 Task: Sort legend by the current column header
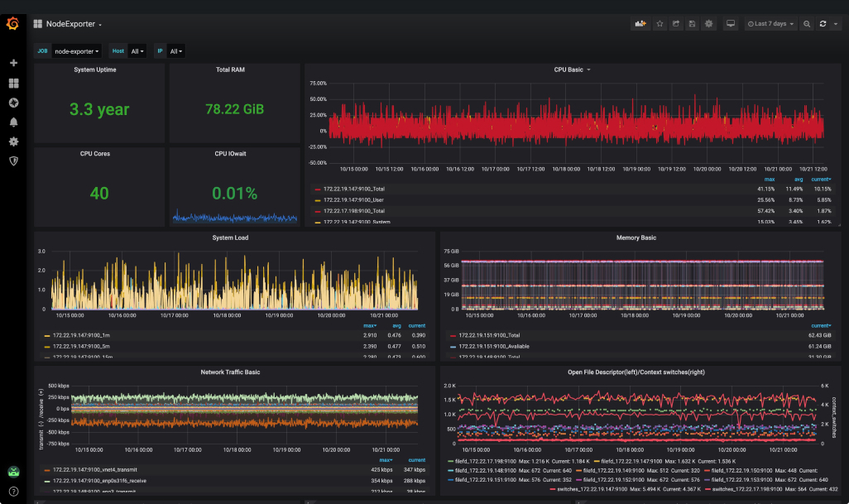pos(819,179)
